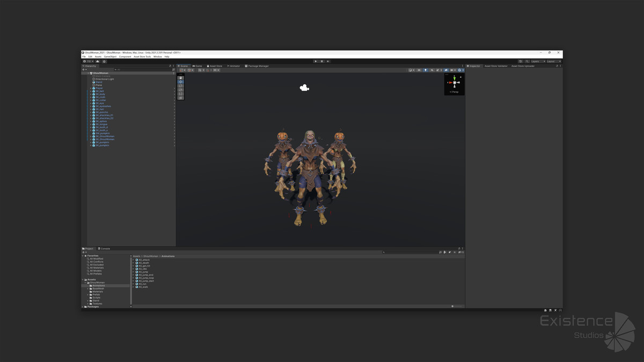
Task: Select SM_pumpkin in Hierarchy
Action: coord(103,133)
